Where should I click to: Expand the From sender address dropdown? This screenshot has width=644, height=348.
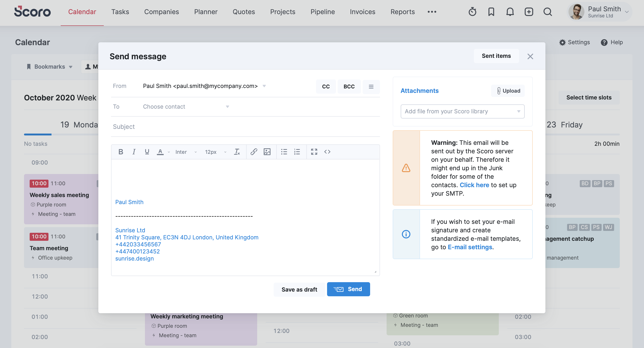(264, 86)
